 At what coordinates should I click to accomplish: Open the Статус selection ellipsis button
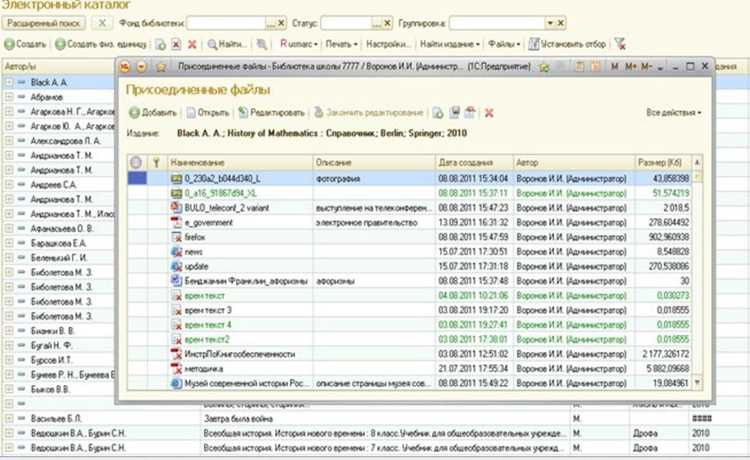(x=377, y=23)
